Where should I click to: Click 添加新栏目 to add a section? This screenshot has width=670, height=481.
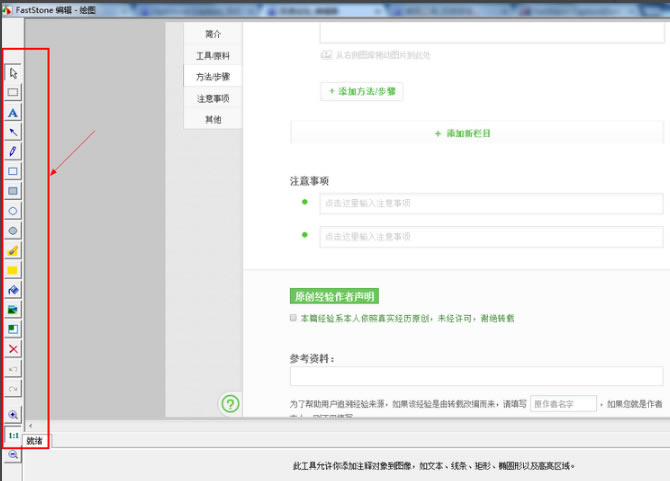click(x=462, y=133)
